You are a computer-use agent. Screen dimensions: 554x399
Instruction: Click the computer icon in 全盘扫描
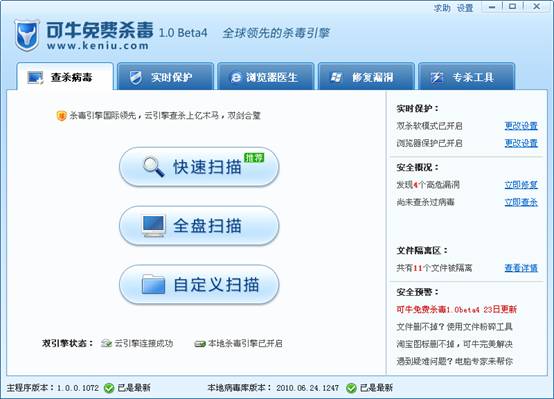coord(154,225)
